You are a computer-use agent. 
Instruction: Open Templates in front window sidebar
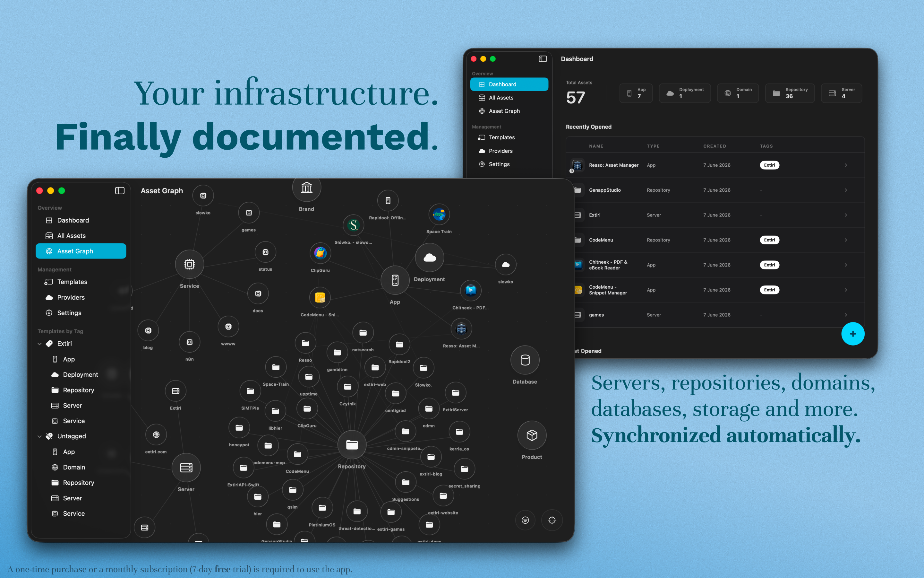click(x=81, y=282)
